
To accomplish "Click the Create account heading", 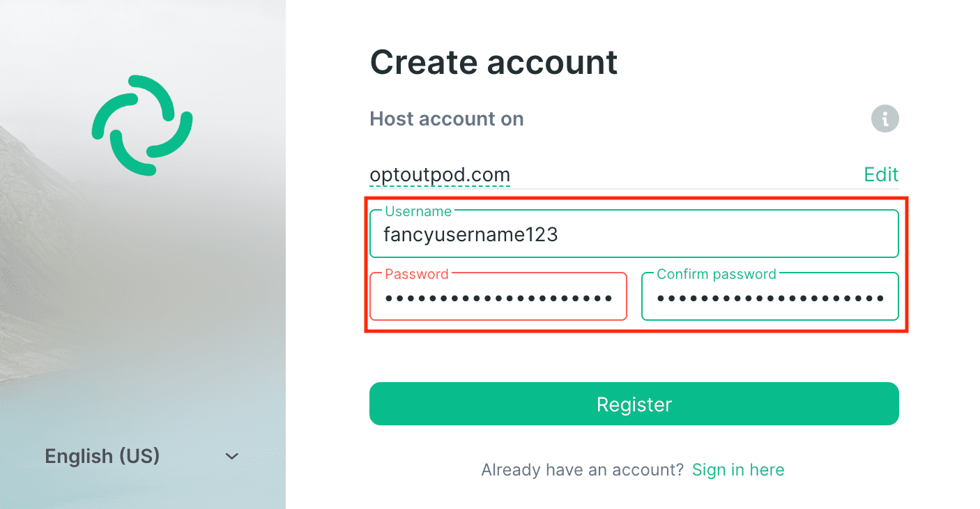I will click(493, 62).
